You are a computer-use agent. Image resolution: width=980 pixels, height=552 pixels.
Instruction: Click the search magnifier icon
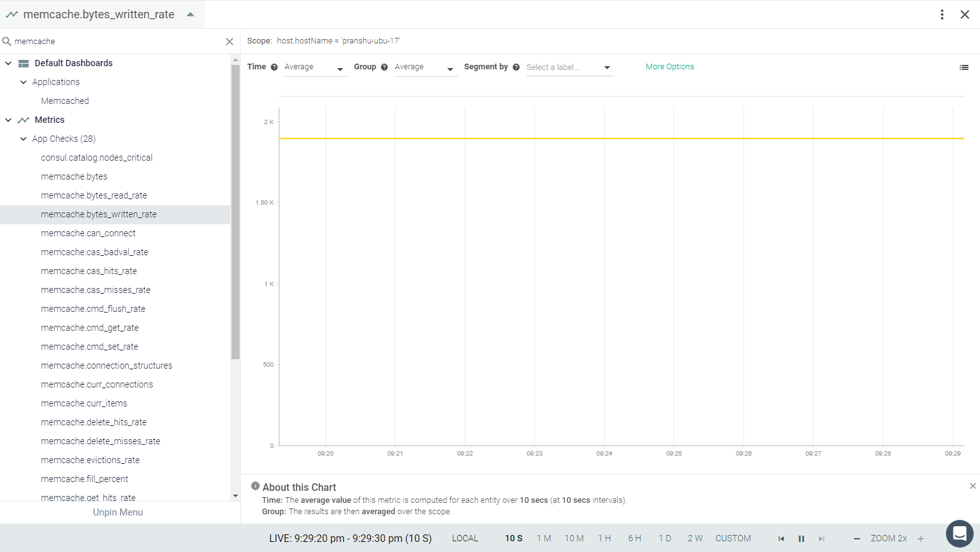pos(7,42)
